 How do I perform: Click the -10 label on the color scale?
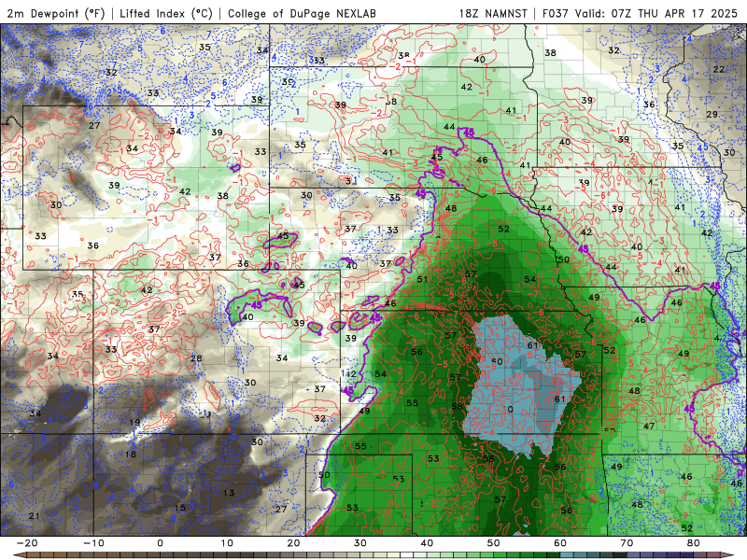coord(93,543)
